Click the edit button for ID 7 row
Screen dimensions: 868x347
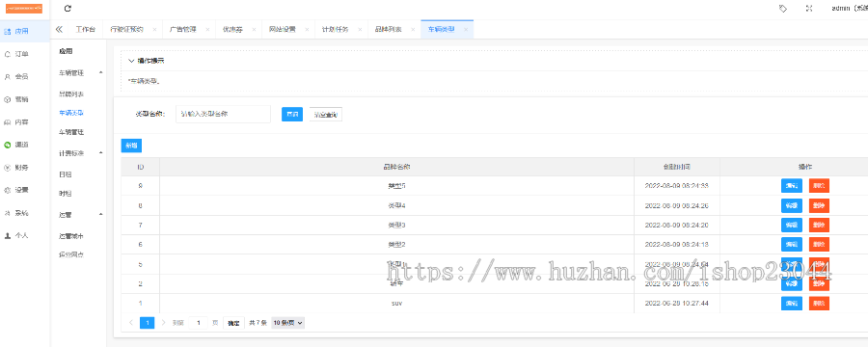coord(792,226)
